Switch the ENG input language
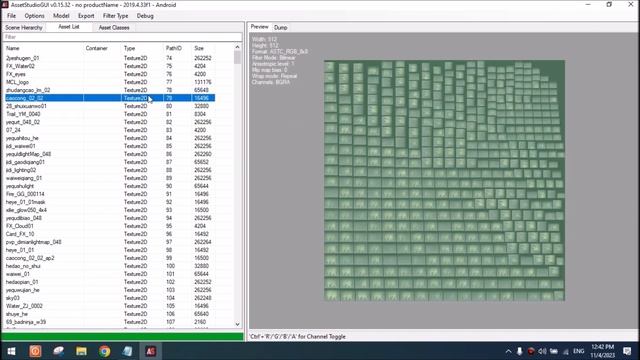 pyautogui.click(x=578, y=351)
